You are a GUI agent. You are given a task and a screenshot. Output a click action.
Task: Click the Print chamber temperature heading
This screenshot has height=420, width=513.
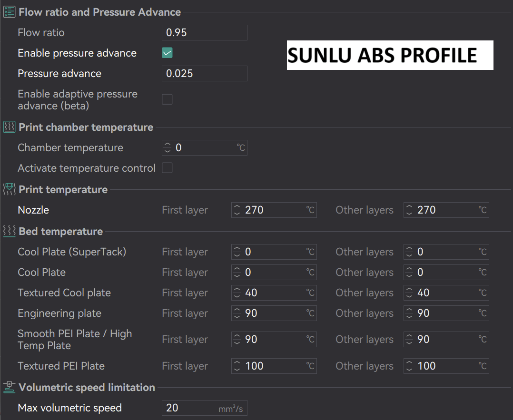pos(86,127)
